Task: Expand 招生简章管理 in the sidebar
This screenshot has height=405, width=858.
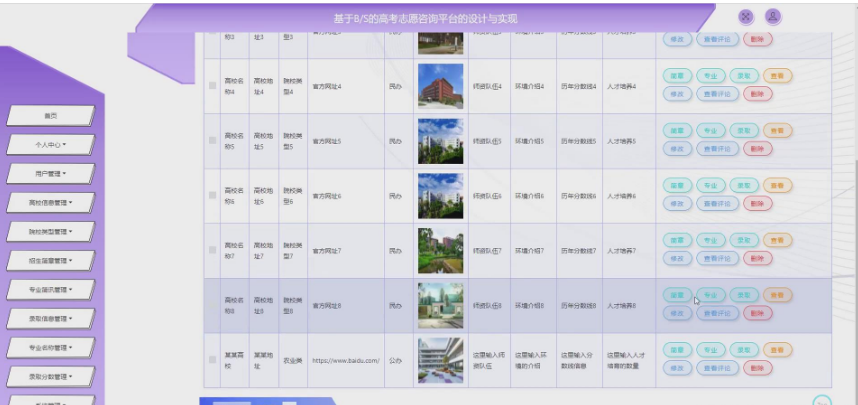Action: [x=50, y=261]
